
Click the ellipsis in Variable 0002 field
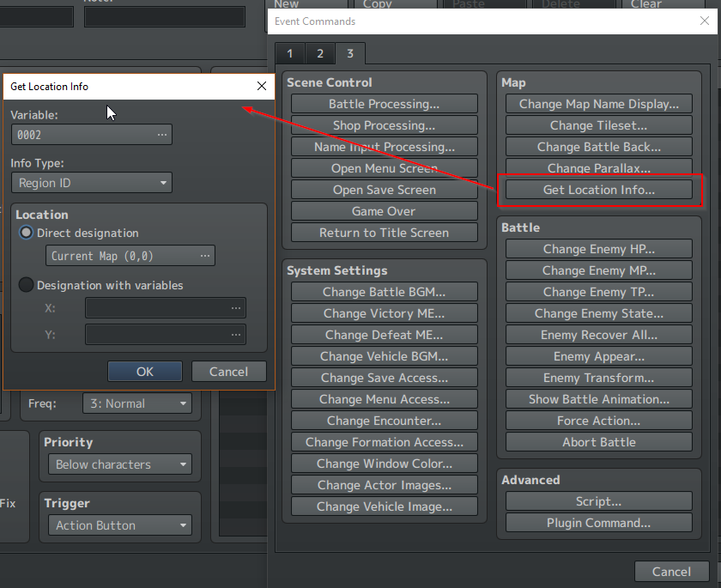tap(162, 135)
